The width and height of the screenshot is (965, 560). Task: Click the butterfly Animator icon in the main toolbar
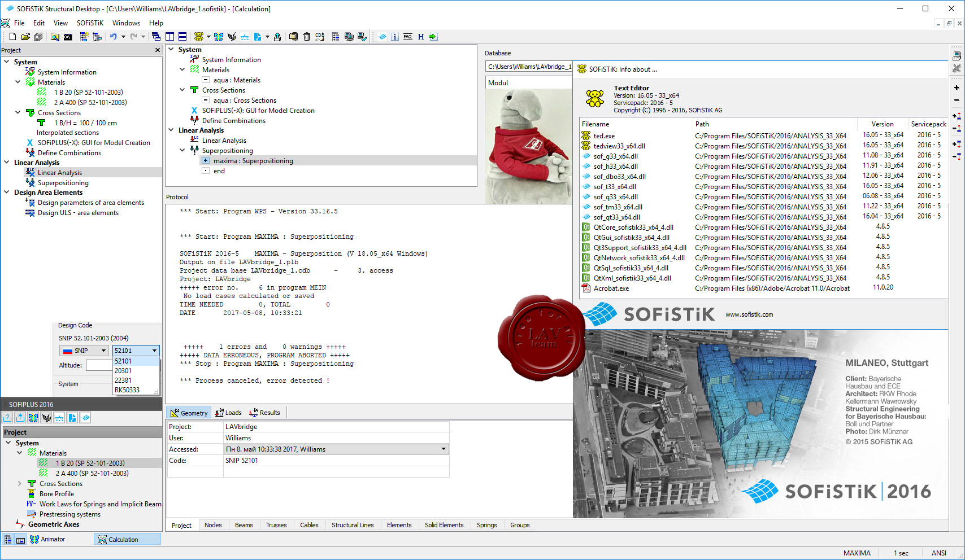(219, 37)
